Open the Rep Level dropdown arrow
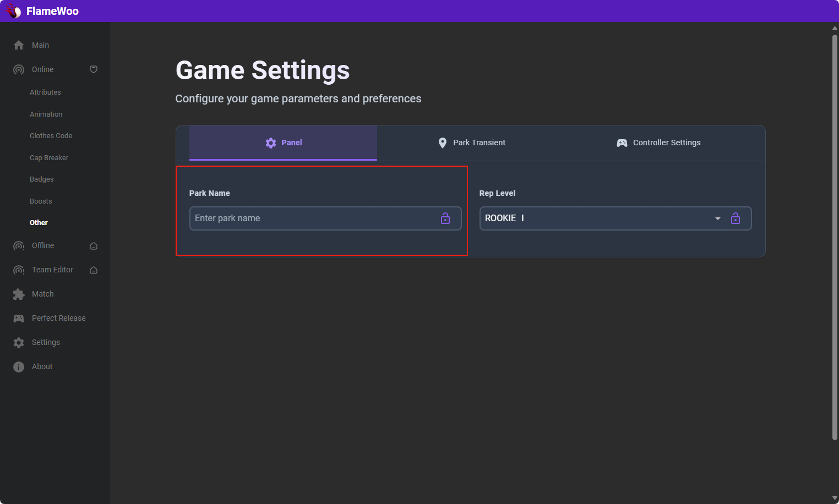 718,218
